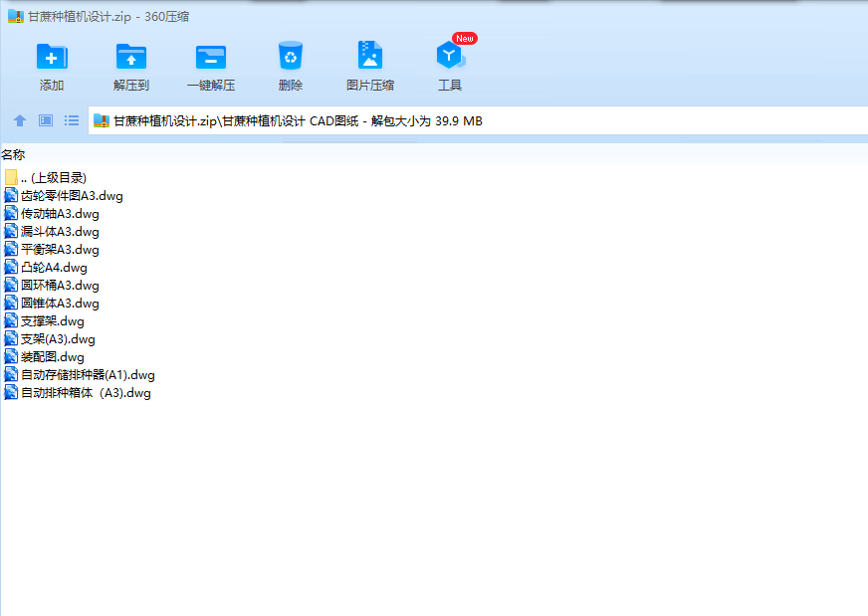Click the dwg icon beside 支撑架.dwg
The width and height of the screenshot is (868, 616).
[x=11, y=320]
